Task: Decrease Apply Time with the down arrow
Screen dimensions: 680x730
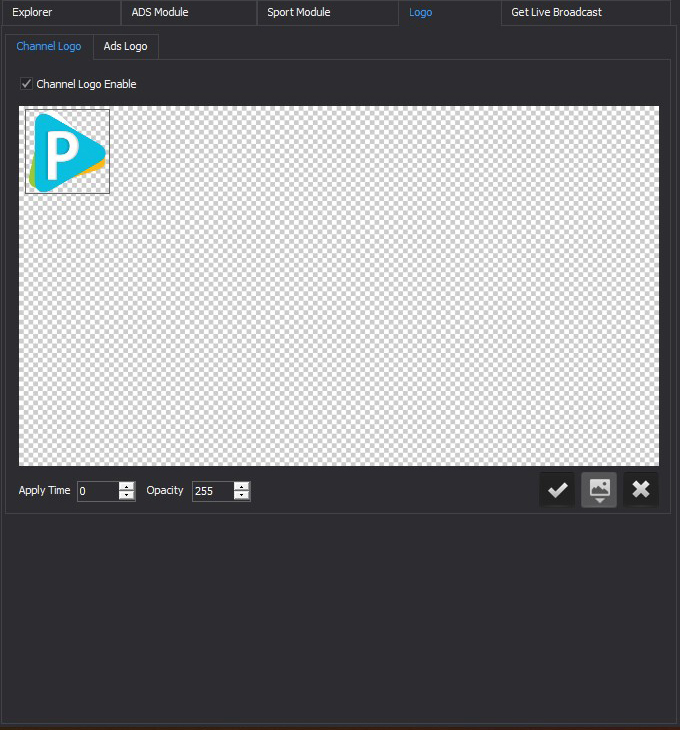Action: pos(127,495)
